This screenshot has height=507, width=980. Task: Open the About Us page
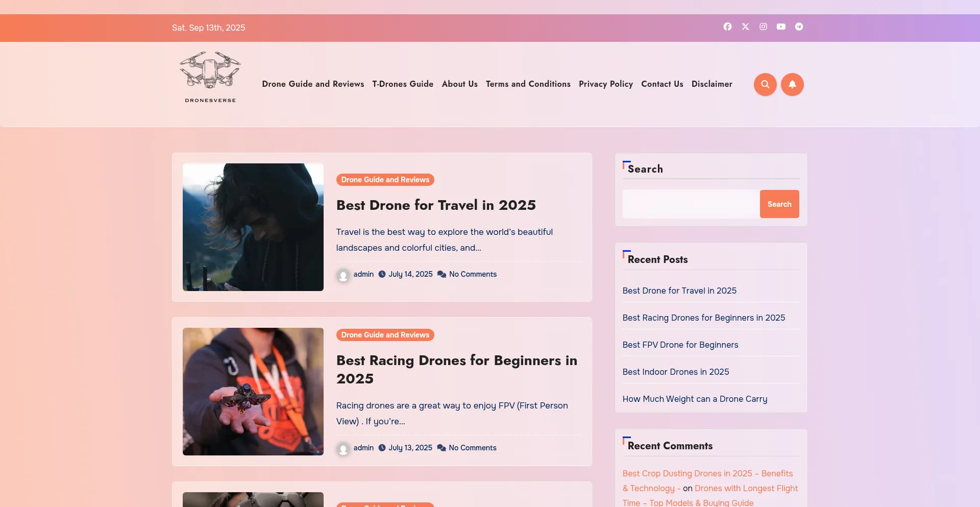pyautogui.click(x=460, y=84)
